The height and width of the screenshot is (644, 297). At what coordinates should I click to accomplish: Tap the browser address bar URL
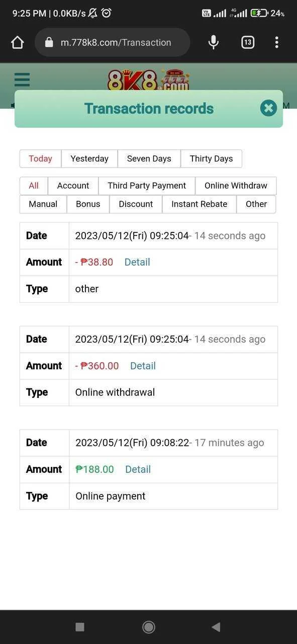[116, 42]
